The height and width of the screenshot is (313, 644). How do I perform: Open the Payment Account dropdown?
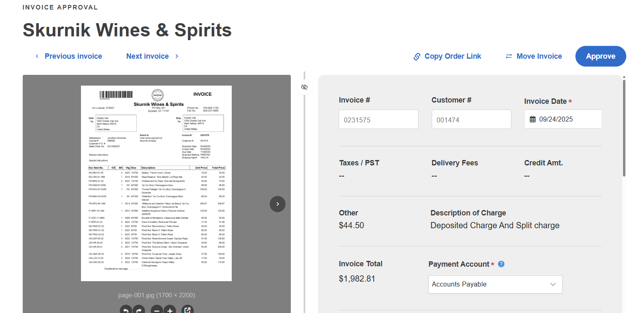point(495,284)
